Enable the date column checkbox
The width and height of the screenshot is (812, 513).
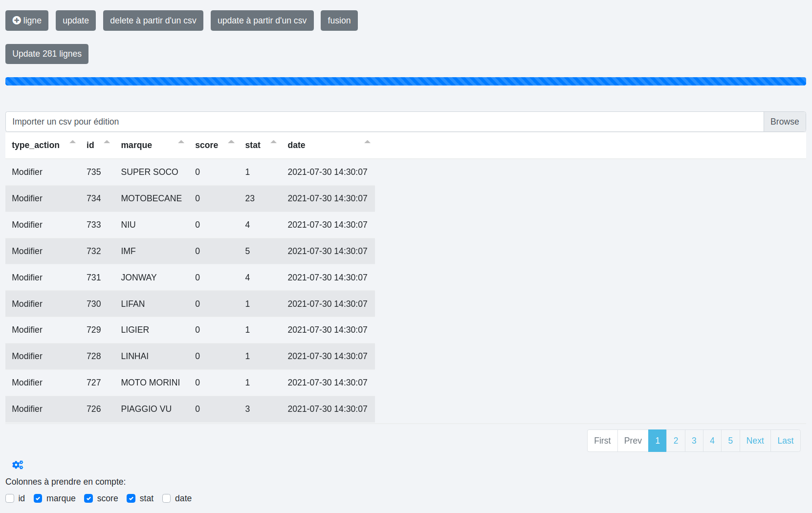pyautogui.click(x=167, y=498)
